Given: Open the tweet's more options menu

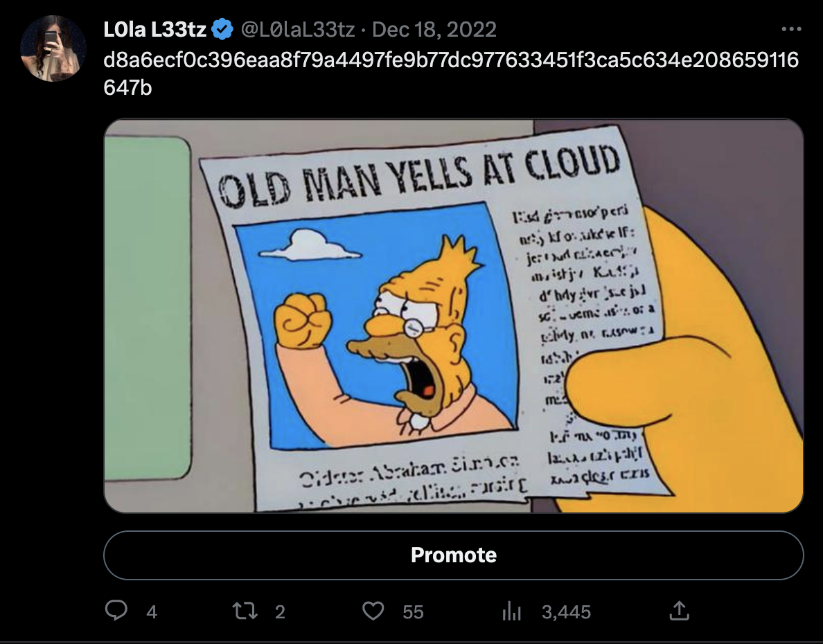Looking at the screenshot, I should coord(790,30).
